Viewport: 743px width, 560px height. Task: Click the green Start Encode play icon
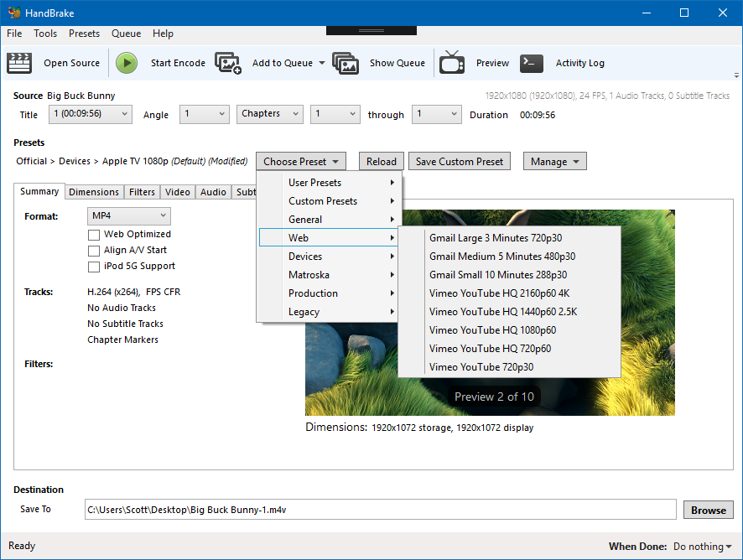click(x=127, y=63)
